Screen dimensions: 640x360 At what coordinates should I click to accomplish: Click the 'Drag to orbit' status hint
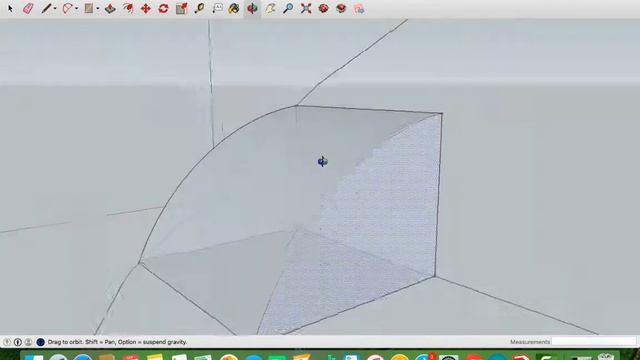(117, 342)
